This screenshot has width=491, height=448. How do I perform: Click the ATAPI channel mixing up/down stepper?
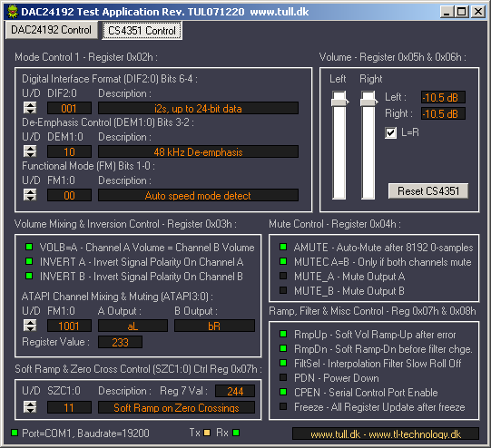[x=30, y=326]
